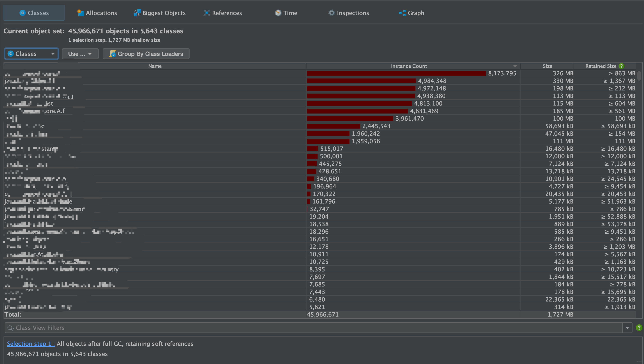Follow the Selection step 1 link

pyautogui.click(x=31, y=344)
